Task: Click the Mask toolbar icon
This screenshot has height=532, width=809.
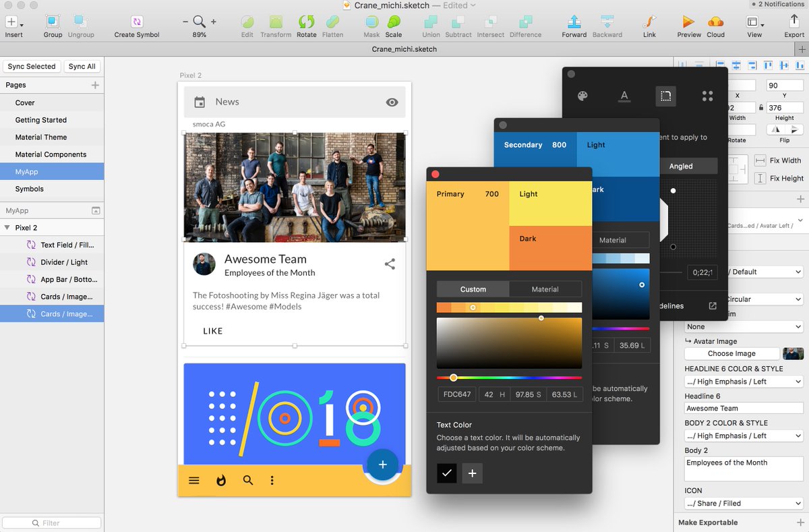Action: tap(371, 22)
